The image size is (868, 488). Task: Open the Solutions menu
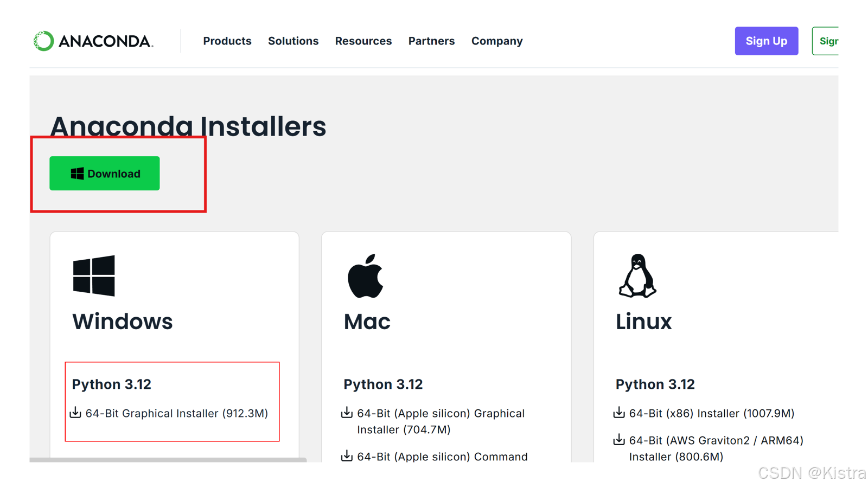pyautogui.click(x=293, y=41)
